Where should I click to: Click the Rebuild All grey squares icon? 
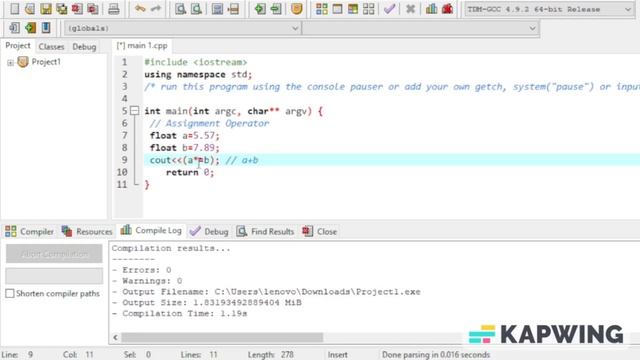point(369,9)
